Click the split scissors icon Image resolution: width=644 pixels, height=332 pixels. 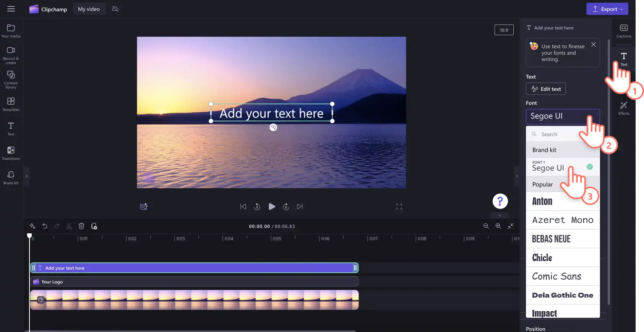(69, 226)
